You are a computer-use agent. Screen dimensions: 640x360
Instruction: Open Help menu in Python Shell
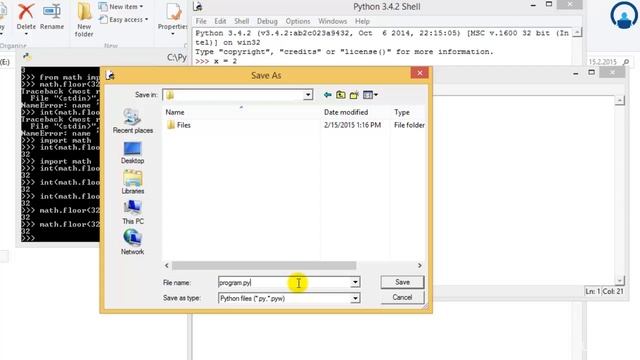(x=362, y=21)
